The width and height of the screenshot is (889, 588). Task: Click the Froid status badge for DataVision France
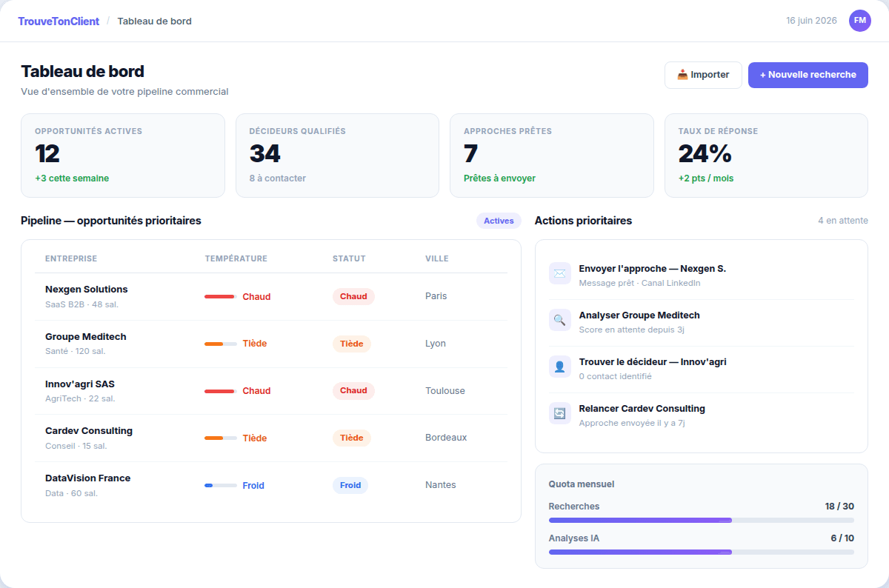click(350, 485)
